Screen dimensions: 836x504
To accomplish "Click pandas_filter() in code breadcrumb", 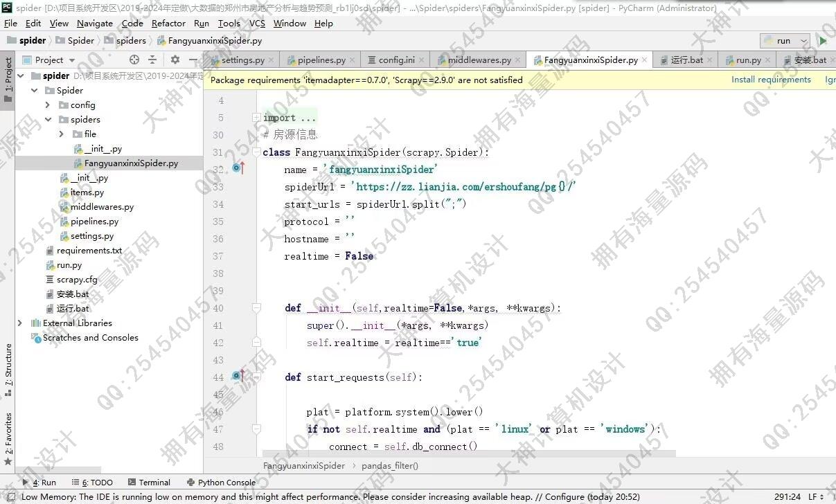I will tap(390, 466).
